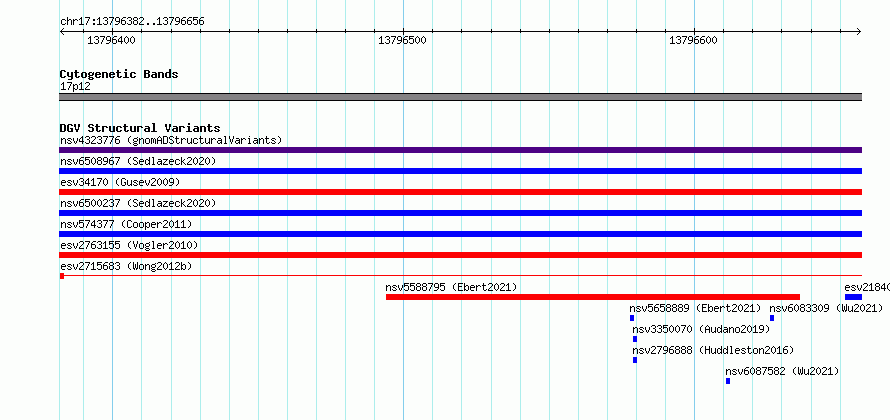Select the esv2763155 (Vogler2010) label

[x=129, y=245]
